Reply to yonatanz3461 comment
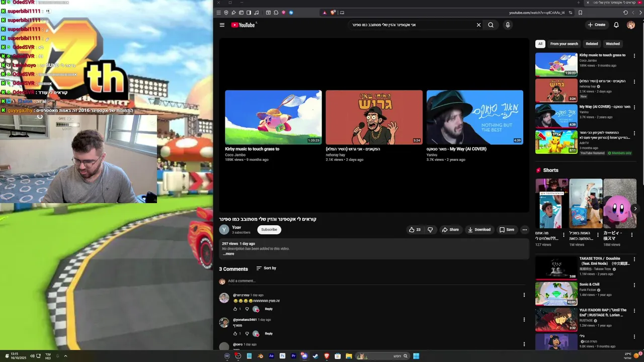Screen dimensions: 644x362 point(269,334)
